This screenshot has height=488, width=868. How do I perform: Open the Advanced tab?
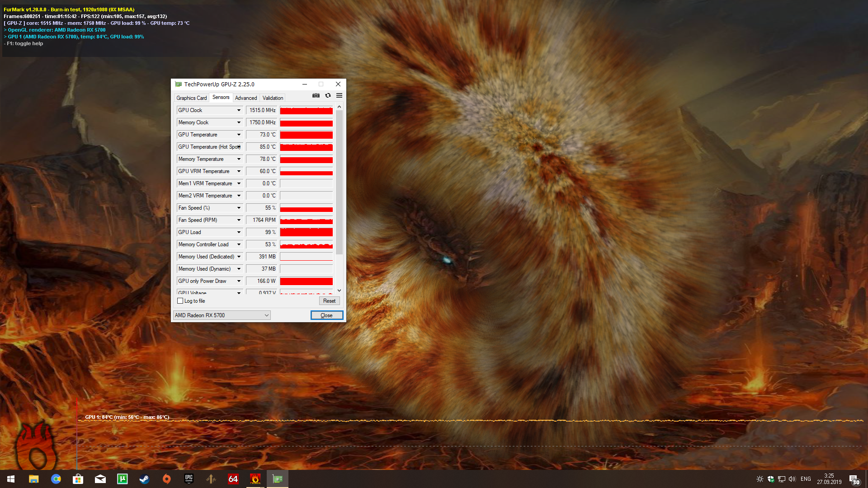pyautogui.click(x=245, y=98)
